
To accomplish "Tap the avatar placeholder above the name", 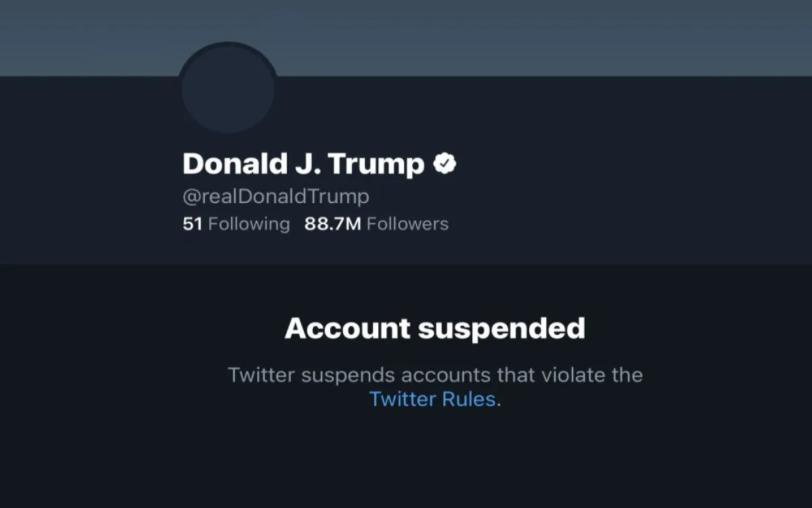I will coord(228,88).
